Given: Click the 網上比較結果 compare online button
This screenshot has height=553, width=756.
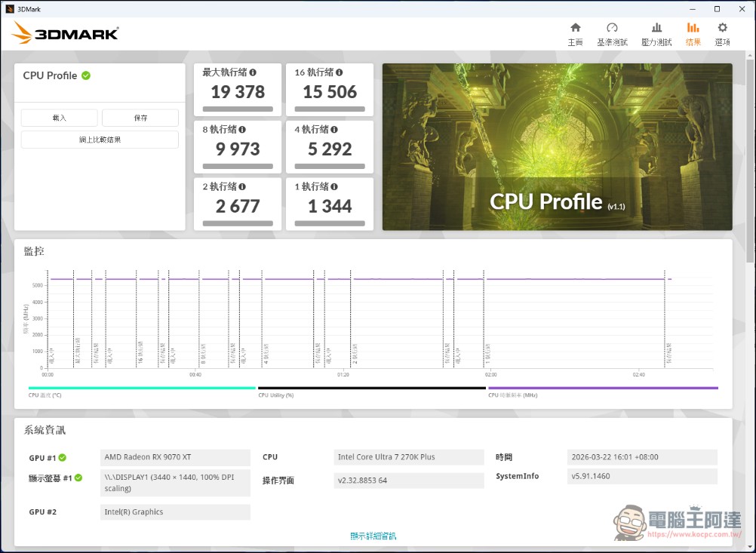Looking at the screenshot, I should pyautogui.click(x=99, y=139).
